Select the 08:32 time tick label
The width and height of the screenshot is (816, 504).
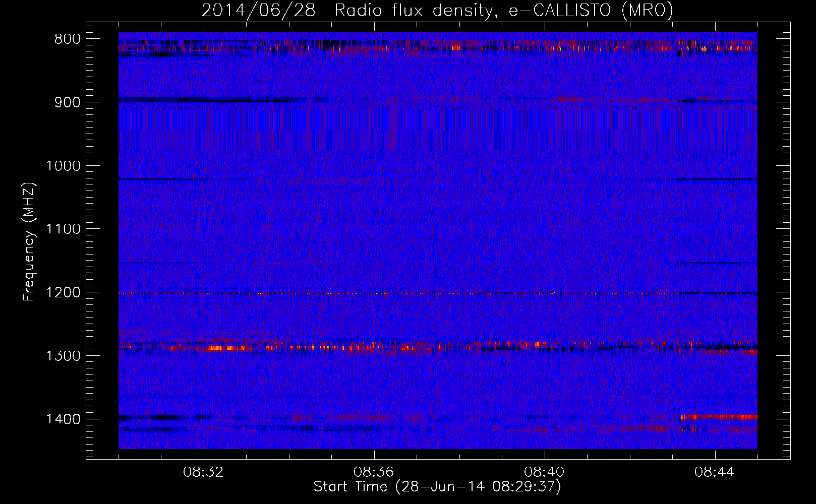point(204,472)
